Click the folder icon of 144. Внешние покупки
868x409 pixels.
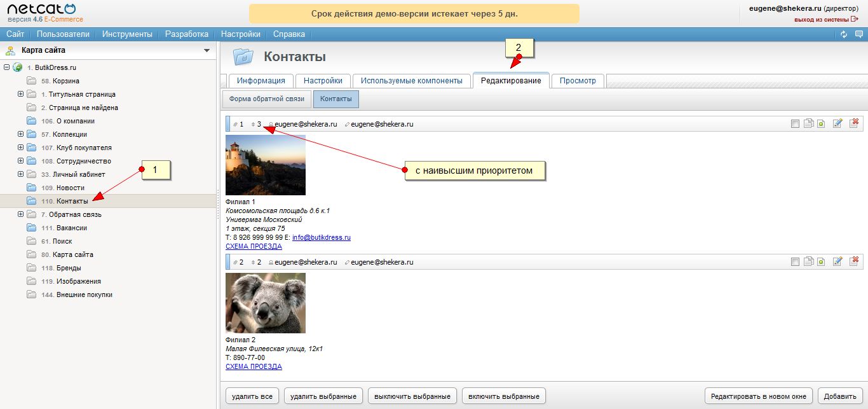point(32,295)
